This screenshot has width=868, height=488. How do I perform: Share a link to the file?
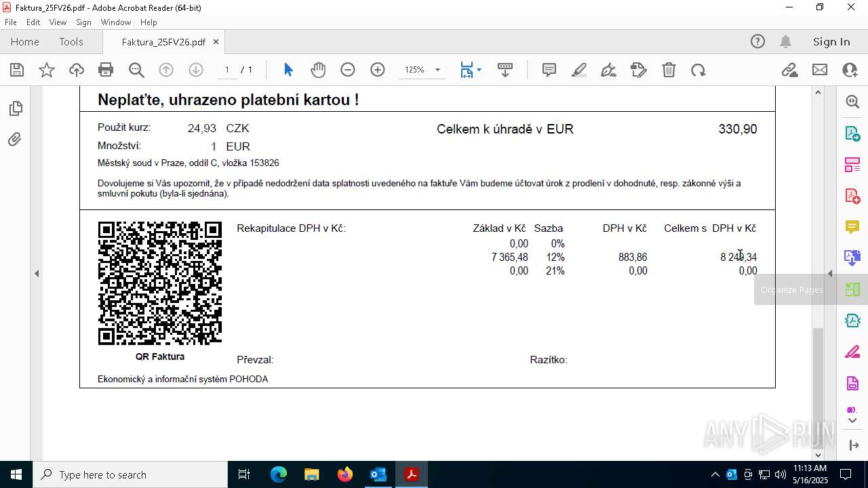pyautogui.click(x=789, y=70)
